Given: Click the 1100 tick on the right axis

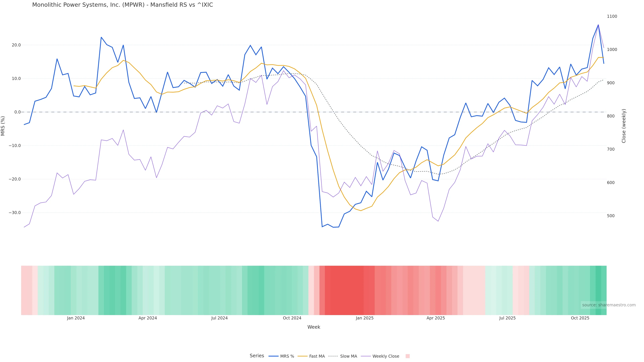Looking at the screenshot, I should click(612, 16).
